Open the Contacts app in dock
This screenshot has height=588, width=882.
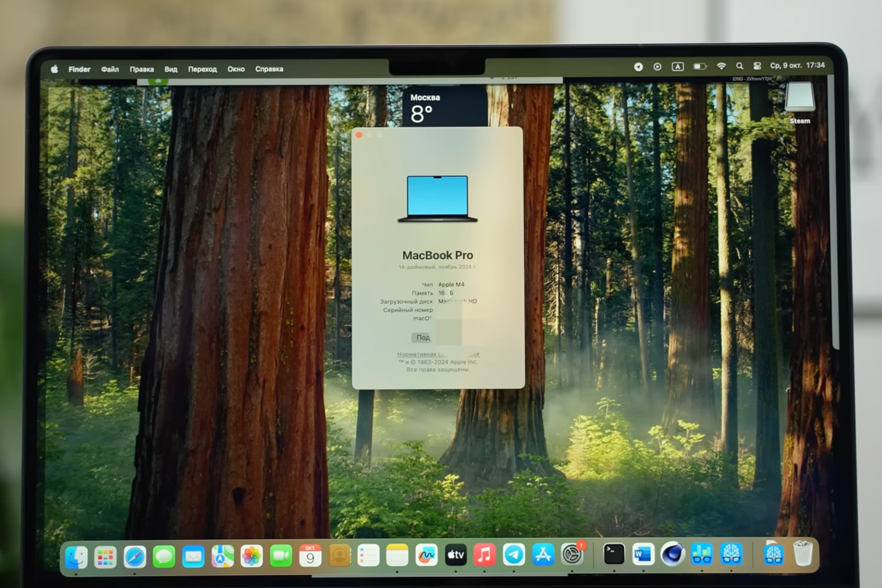(339, 556)
